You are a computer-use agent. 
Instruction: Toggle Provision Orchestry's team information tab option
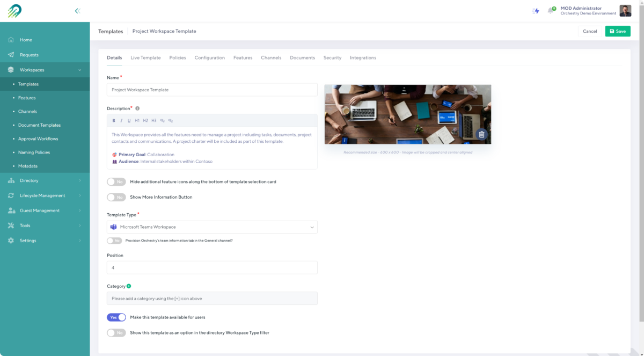(115, 241)
